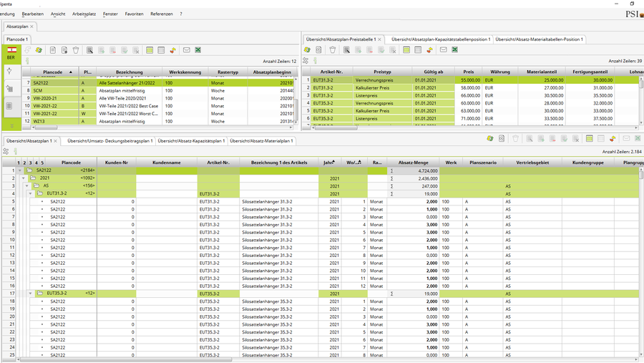The image size is (644, 363).
Task: Create a new record in the Plancode toolbar
Action: point(53,50)
